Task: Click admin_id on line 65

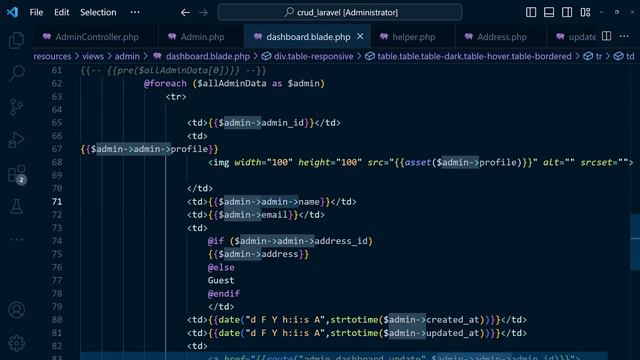Action: tap(282, 123)
